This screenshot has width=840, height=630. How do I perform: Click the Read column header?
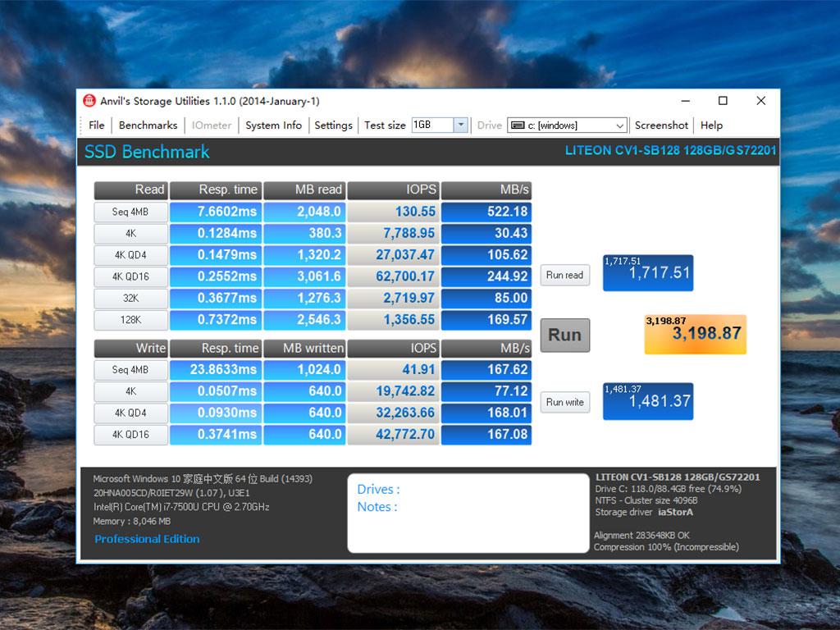(130, 190)
